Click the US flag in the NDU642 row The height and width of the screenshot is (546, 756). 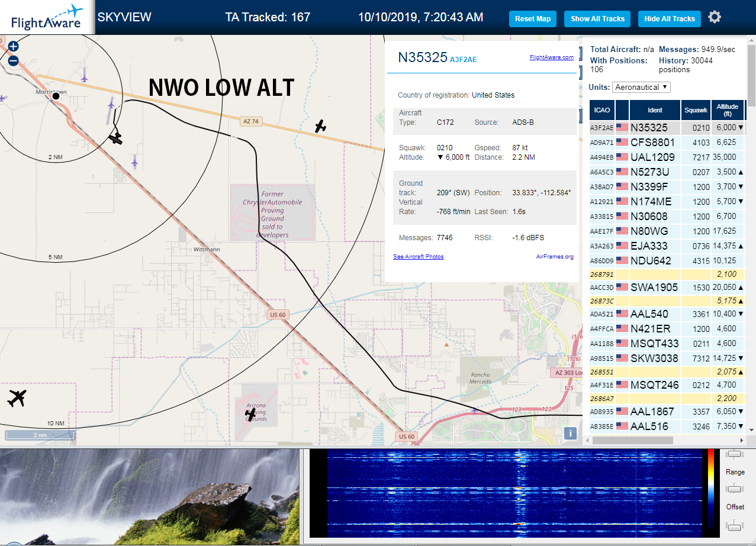pyautogui.click(x=622, y=261)
